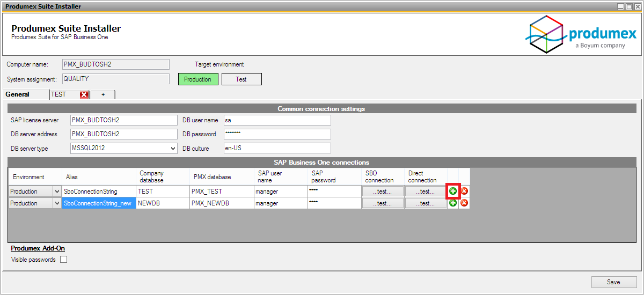Delete the NEWDB connection row

464,203
